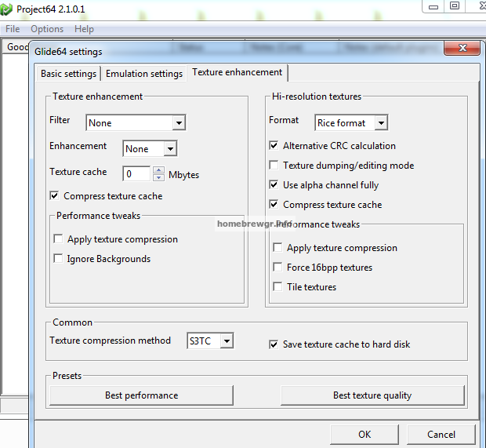486x448 pixels.
Task: Enable the Tile textures checkbox
Action: [277, 286]
